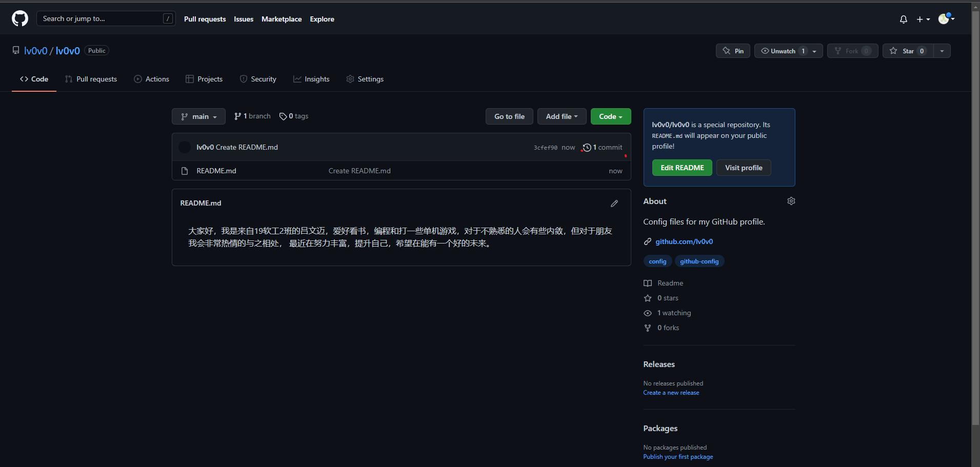Open Pull requests in the top navigation
Viewport: 980px width, 467px height.
205,19
